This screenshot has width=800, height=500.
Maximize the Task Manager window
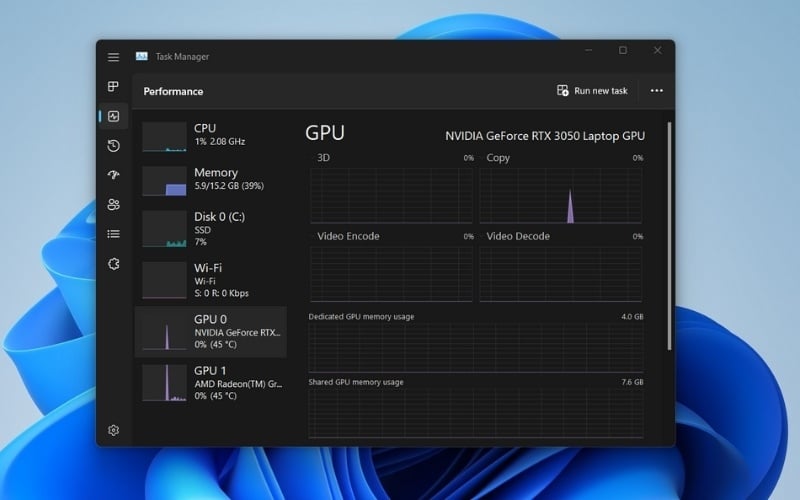[623, 50]
